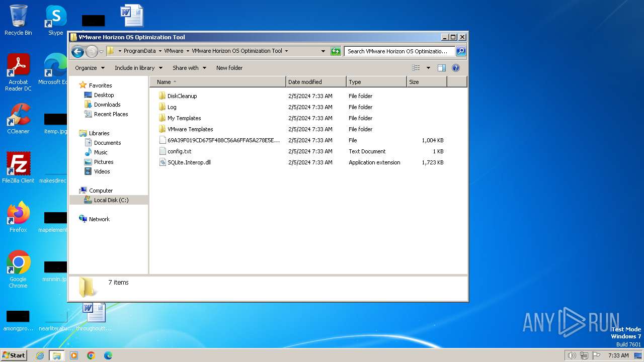This screenshot has height=362, width=644.
Task: Open Recycle Bin on desktop
Action: (x=18, y=20)
